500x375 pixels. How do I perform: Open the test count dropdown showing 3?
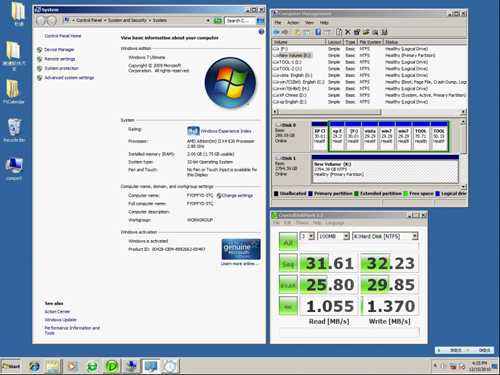click(x=307, y=236)
